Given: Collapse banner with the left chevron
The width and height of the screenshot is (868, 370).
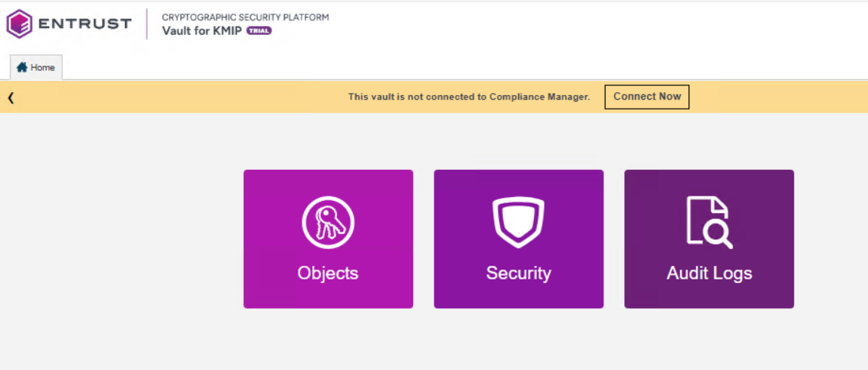Looking at the screenshot, I should (11, 98).
